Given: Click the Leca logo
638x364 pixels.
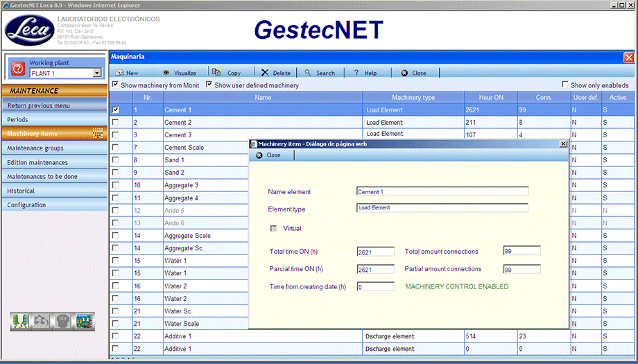Looking at the screenshot, I should point(29,30).
